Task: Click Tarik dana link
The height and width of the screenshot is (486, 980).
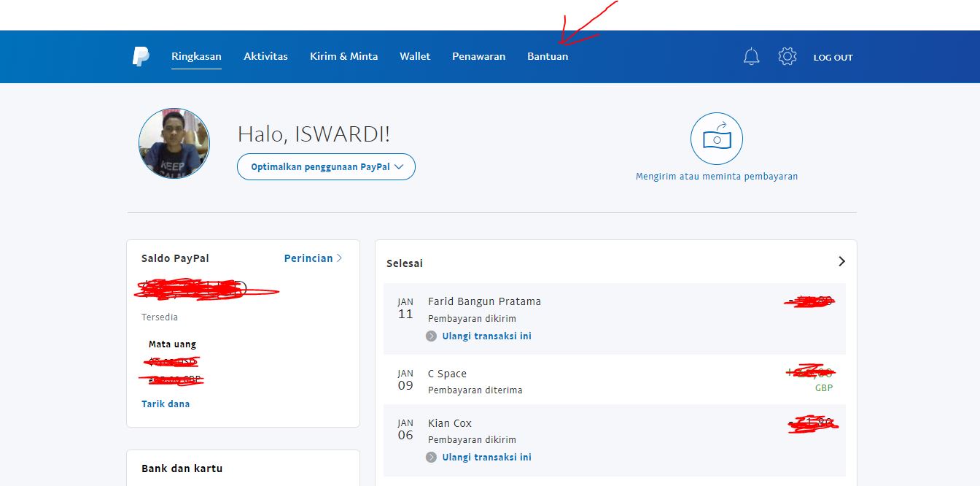Action: (166, 404)
